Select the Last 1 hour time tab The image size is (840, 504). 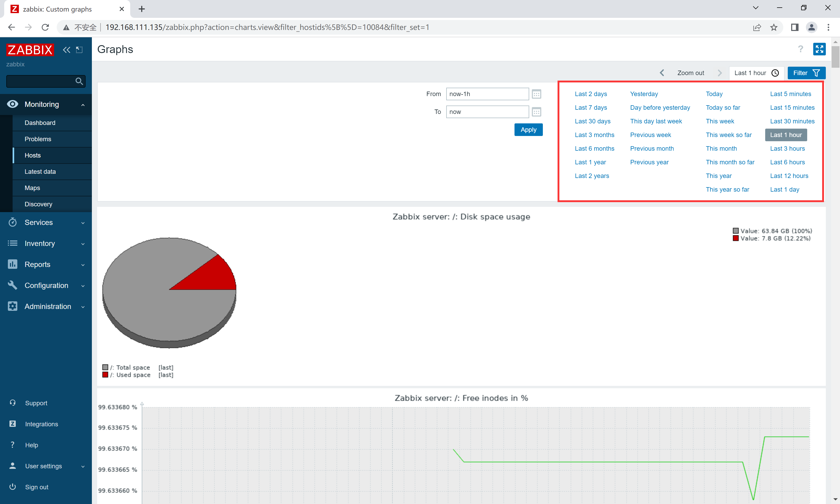click(x=756, y=73)
